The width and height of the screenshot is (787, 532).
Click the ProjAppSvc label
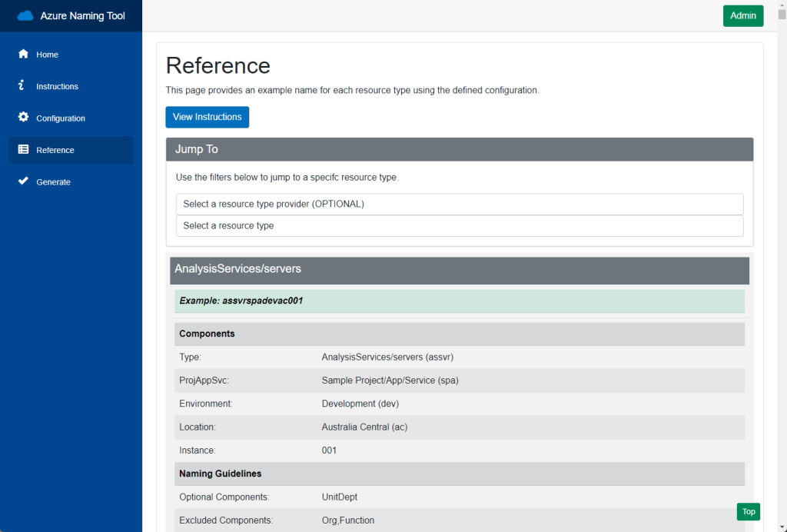tap(204, 381)
